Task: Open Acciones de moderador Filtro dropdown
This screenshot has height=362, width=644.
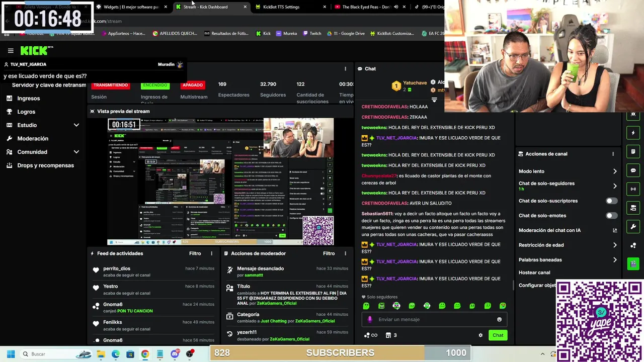Action: click(329, 253)
